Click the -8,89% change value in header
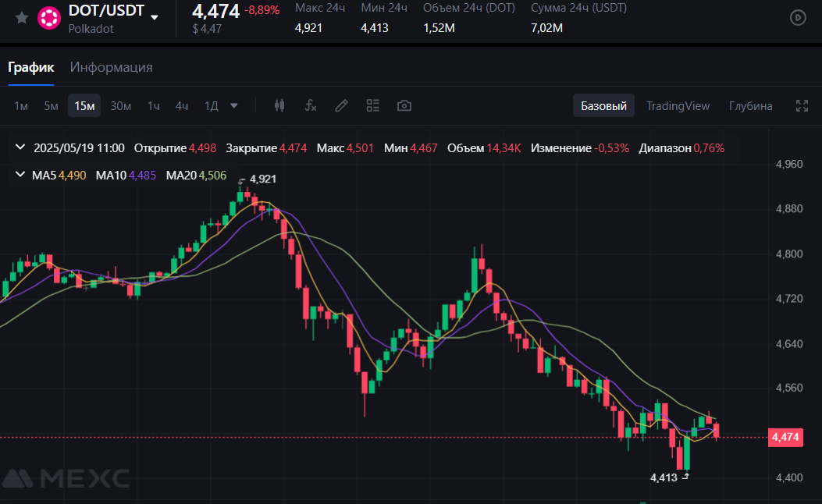 (262, 10)
